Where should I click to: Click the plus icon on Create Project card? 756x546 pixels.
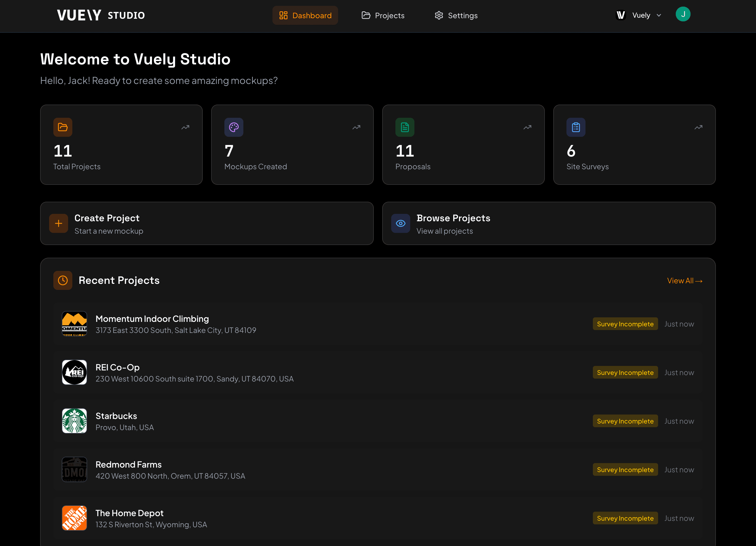[x=58, y=223]
